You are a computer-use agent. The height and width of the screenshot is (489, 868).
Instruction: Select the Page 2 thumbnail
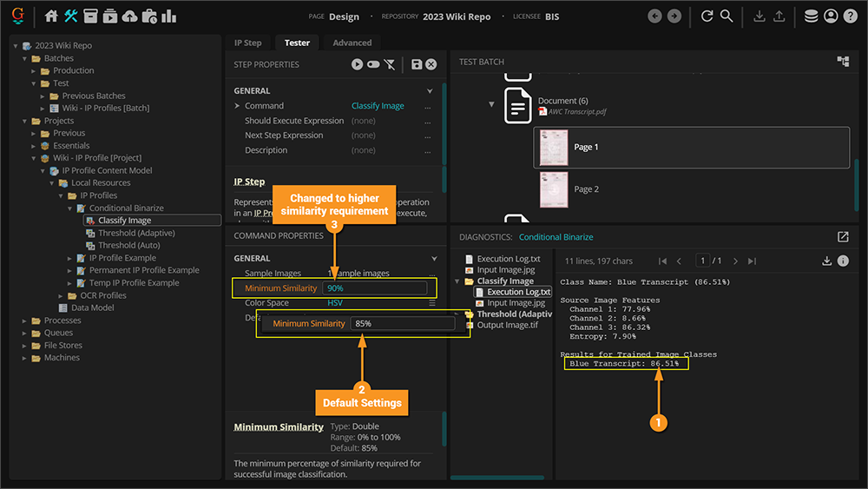(x=554, y=189)
